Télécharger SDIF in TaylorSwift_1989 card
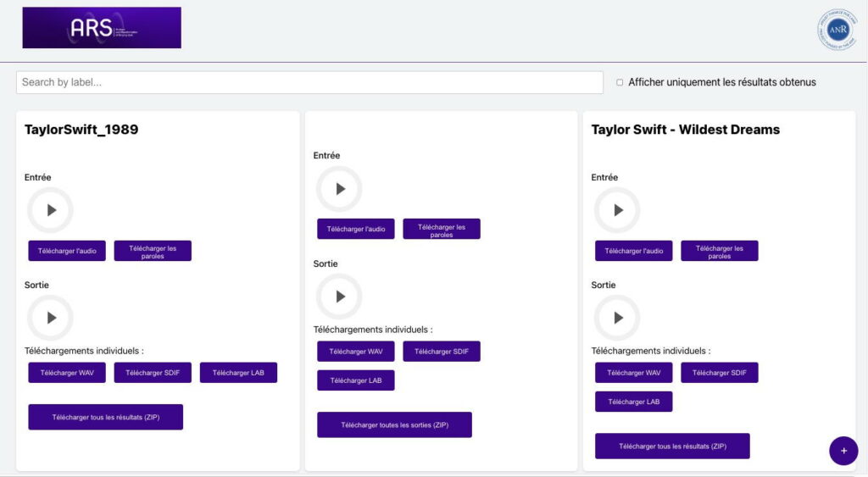The image size is (868, 477). pyautogui.click(x=153, y=373)
